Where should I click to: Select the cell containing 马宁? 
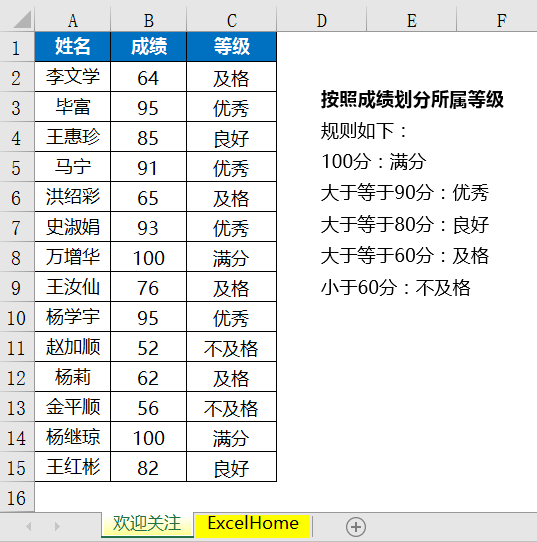[73, 167]
